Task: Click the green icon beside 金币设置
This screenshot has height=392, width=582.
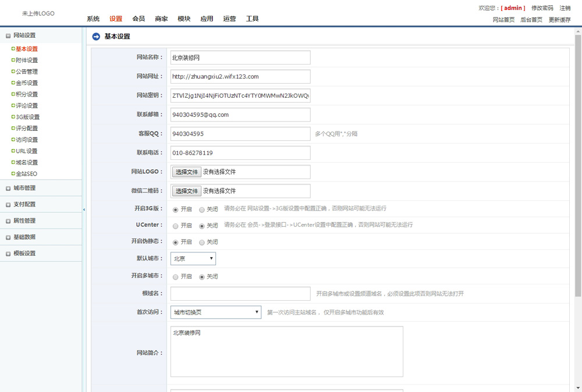Action: (13, 83)
